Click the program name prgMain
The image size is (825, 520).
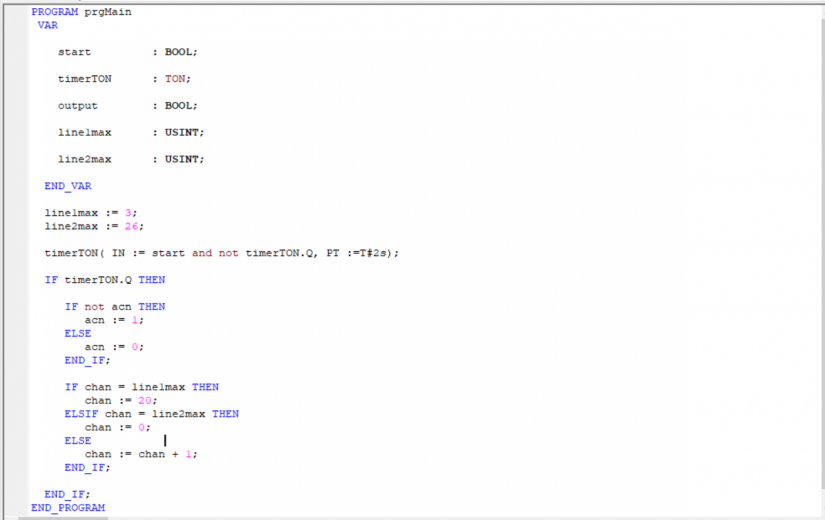[x=107, y=12]
